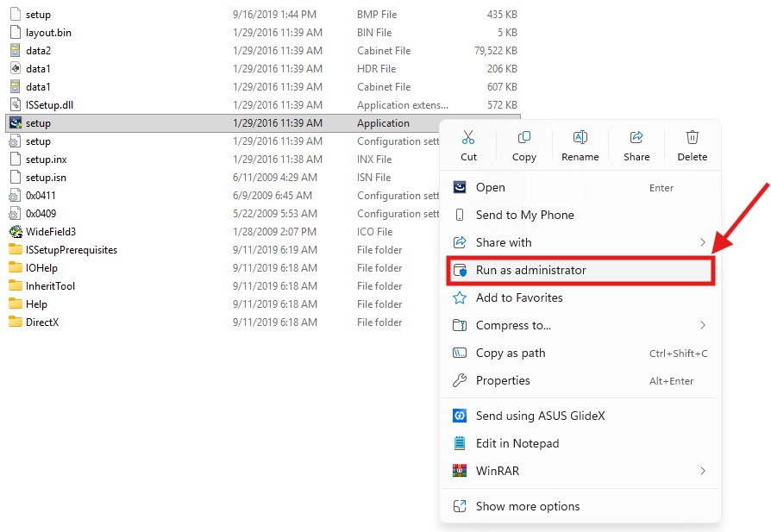Click the Delete trash icon
Screen dimensions: 771x532
point(693,137)
